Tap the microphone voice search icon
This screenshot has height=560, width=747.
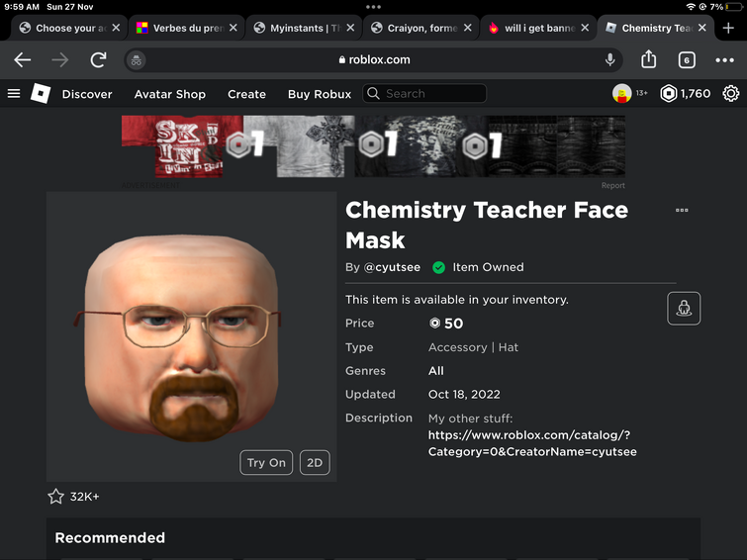click(609, 60)
